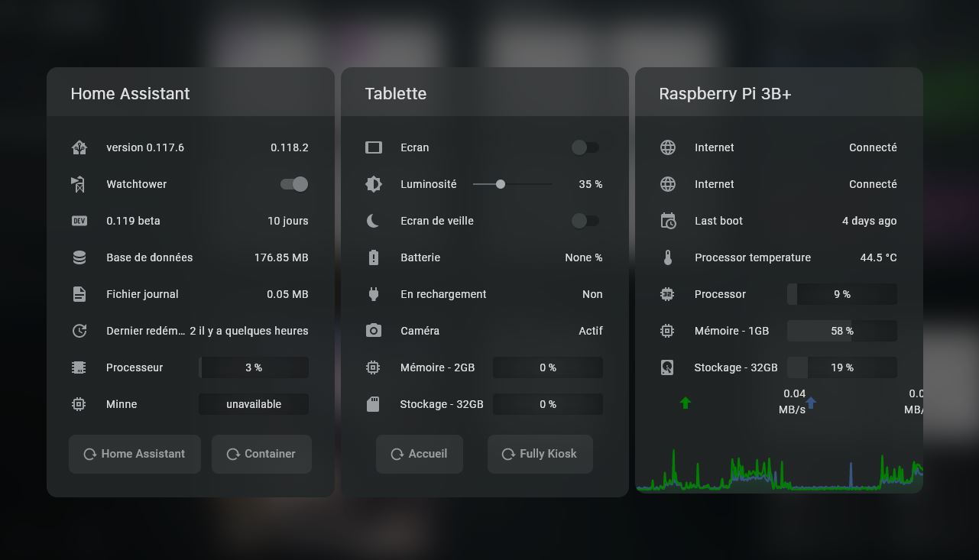This screenshot has width=979, height=560.
Task: Click the Processor temperature thermometer icon
Action: (668, 257)
